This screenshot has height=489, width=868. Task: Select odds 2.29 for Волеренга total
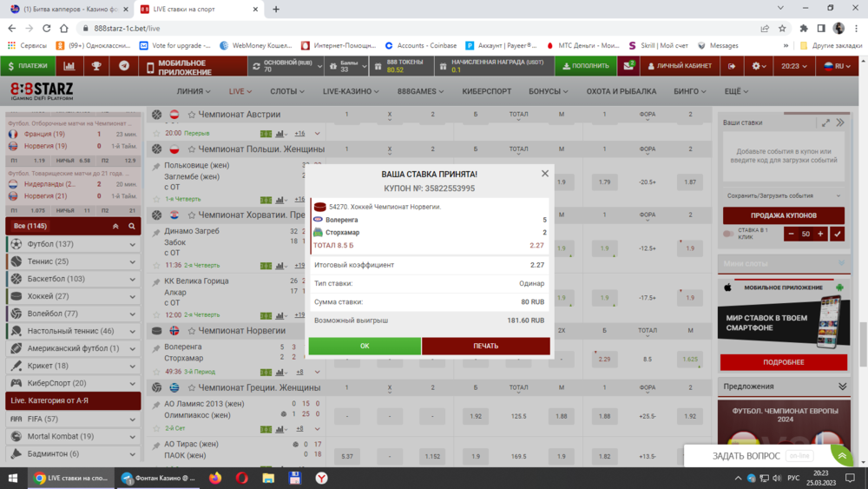[604, 359]
